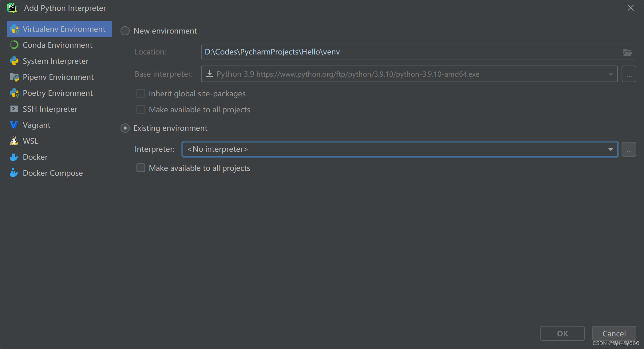The width and height of the screenshot is (644, 349).
Task: Select the SSH Interpreter icon
Action: click(14, 109)
